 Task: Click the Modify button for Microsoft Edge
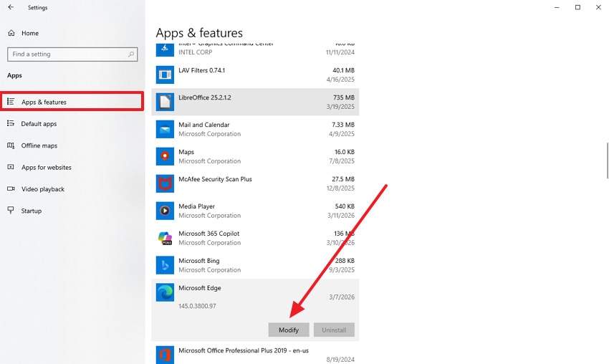(x=289, y=330)
